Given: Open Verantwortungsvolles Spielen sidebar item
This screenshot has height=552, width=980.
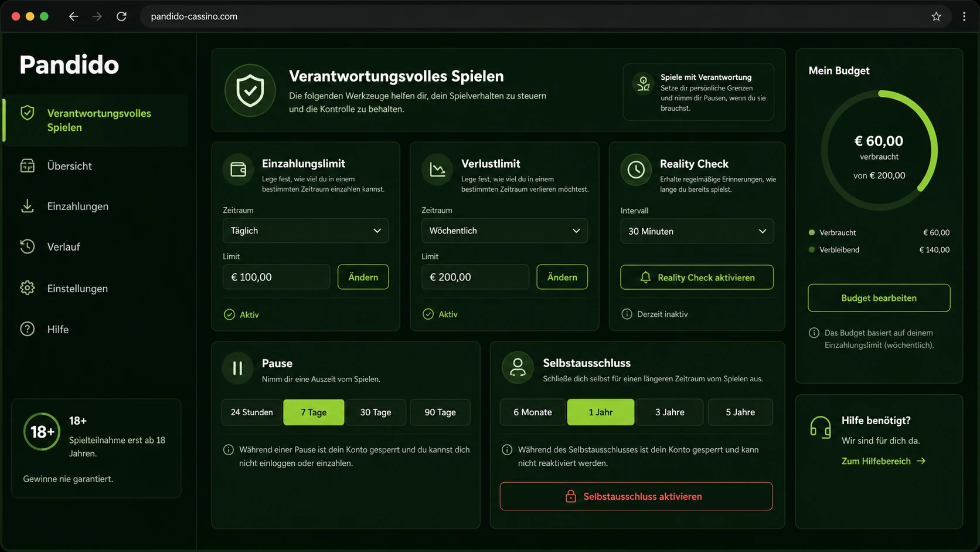Looking at the screenshot, I should [96, 120].
